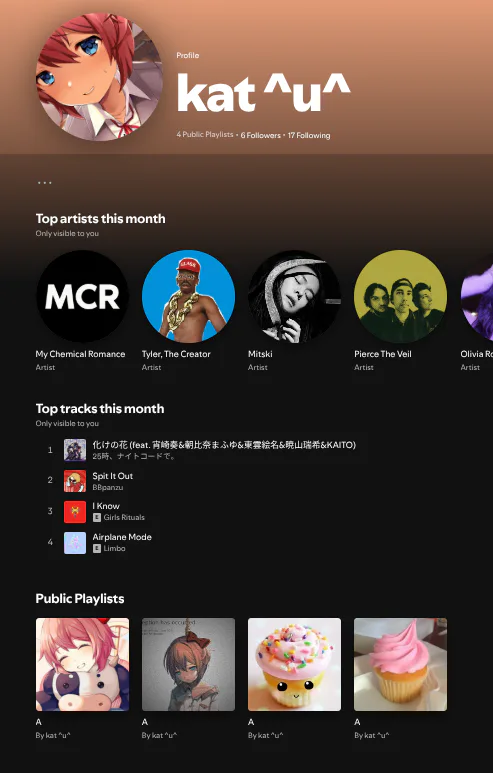The width and height of the screenshot is (493, 773).
Task: Click the Mitski name link
Action: [x=260, y=354]
